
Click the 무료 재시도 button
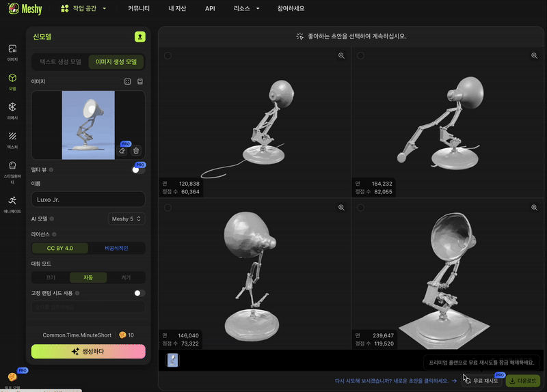(x=482, y=381)
